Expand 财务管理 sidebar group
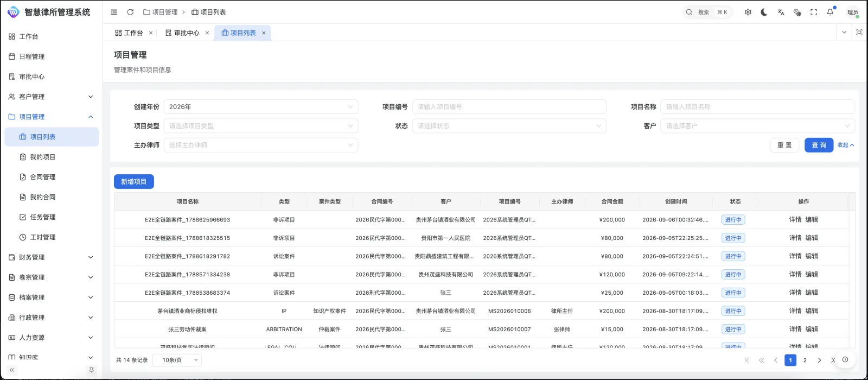Image resolution: width=868 pixels, height=380 pixels. pos(52,257)
